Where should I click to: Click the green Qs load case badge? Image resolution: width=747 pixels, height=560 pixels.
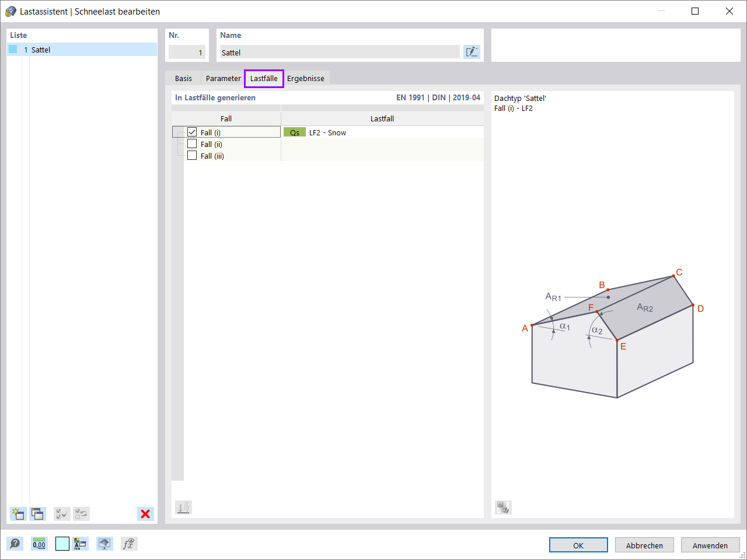coord(295,132)
